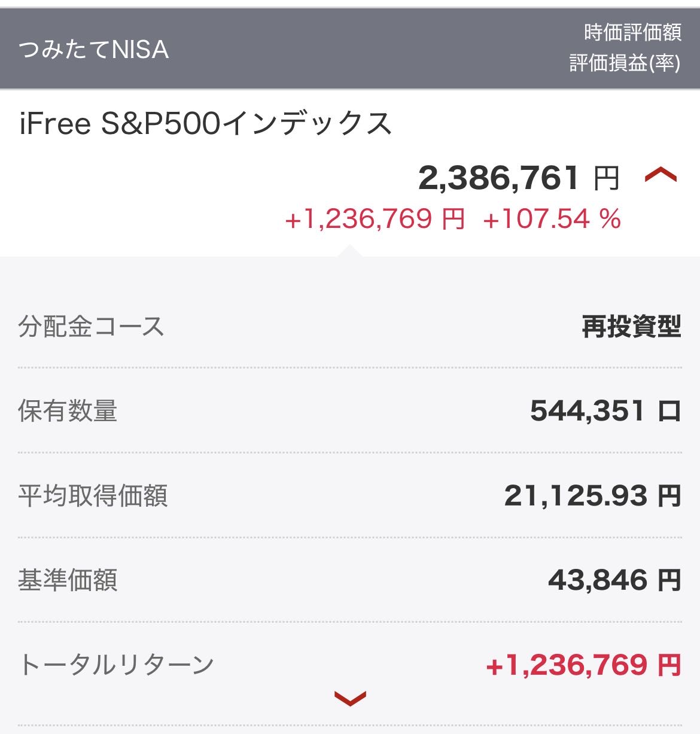The image size is (700, 734).
Task: Click the +1,236,769 円 gain under market value
Action: click(375, 219)
